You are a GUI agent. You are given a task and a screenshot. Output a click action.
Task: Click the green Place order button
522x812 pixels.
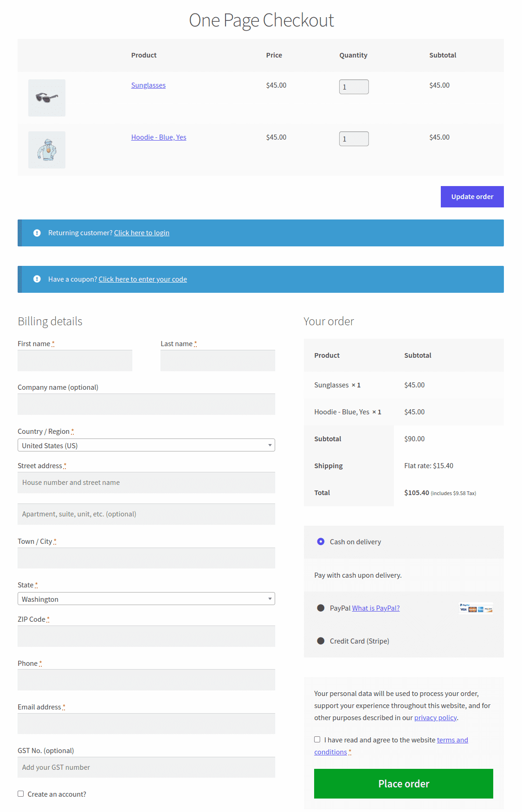coord(404,784)
